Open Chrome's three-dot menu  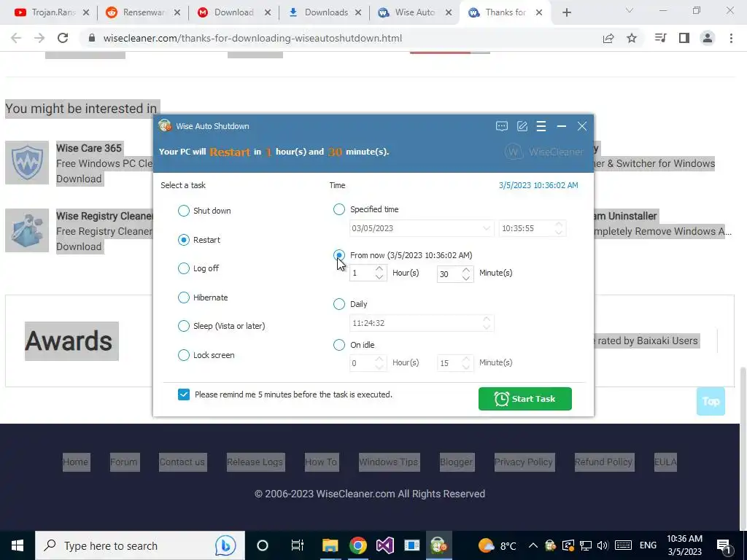[x=731, y=38]
